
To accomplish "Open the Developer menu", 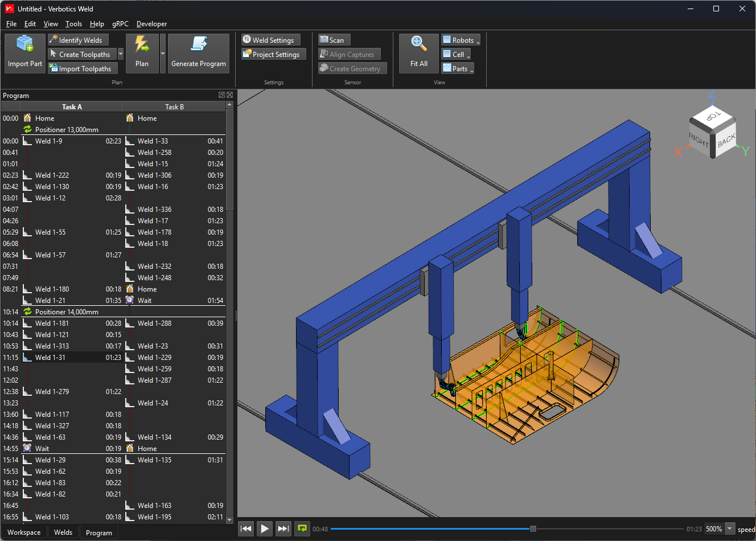I will [x=151, y=24].
